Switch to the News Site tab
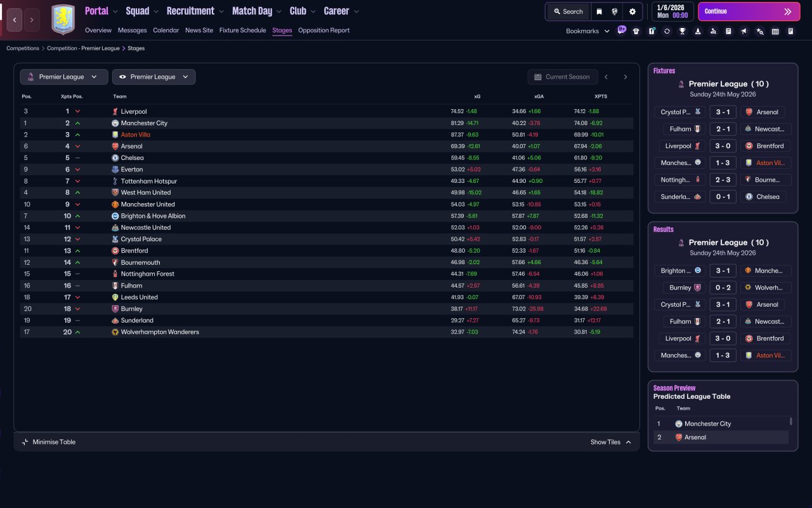This screenshot has height=508, width=812. click(199, 30)
